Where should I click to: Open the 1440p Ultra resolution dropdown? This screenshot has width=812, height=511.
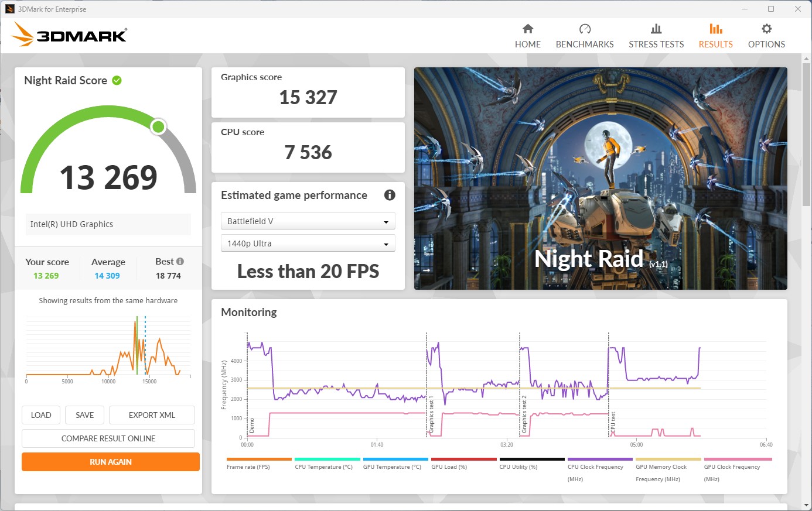point(308,244)
